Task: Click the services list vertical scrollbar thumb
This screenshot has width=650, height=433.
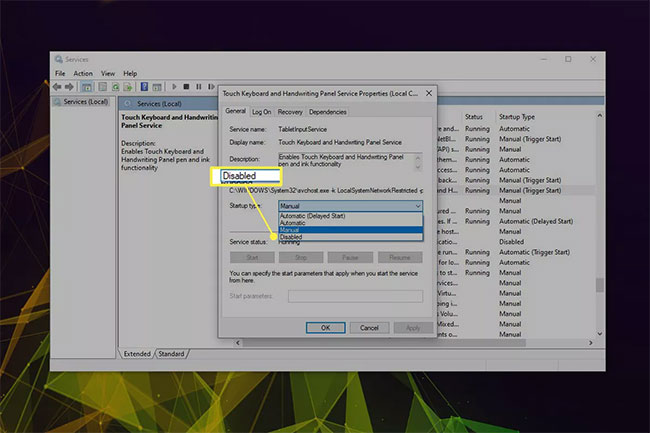Action: pos(599,285)
